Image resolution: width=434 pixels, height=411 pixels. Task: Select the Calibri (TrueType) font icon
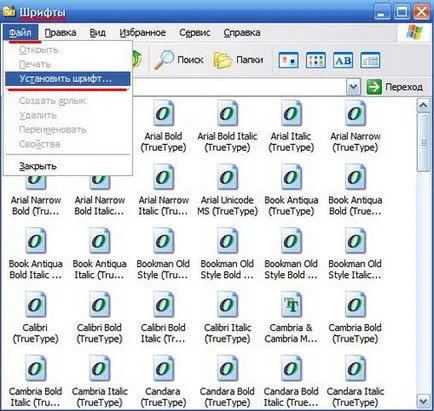[36, 305]
